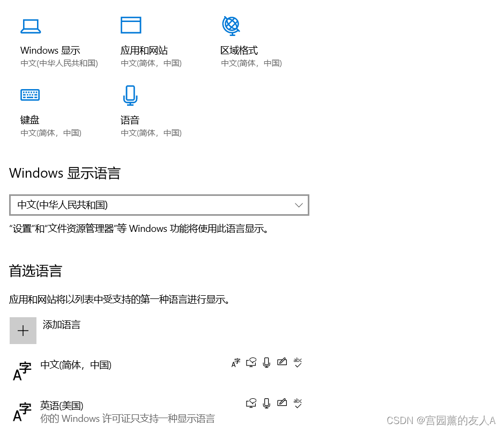Click the 首选语言 heading
The image size is (504, 431).
click(x=36, y=271)
